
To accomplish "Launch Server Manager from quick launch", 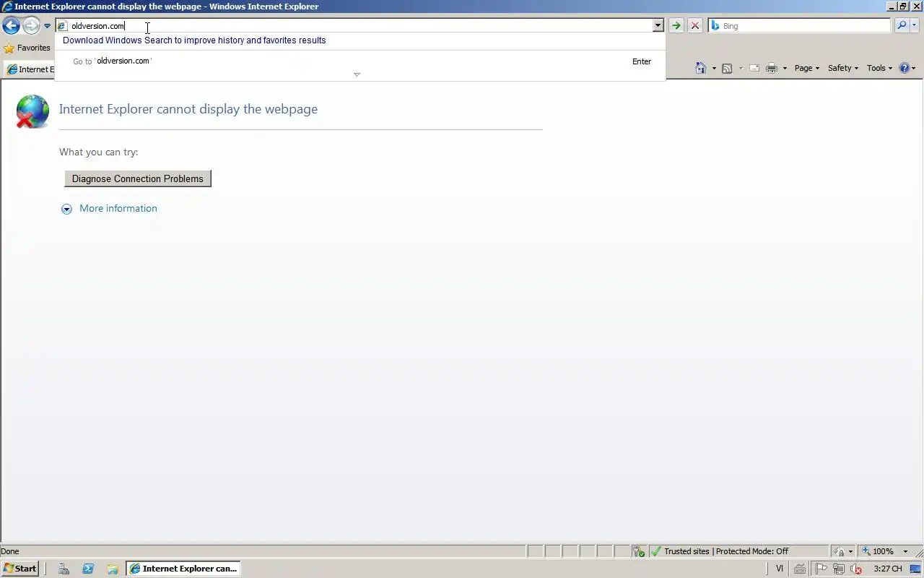I will coord(64,569).
